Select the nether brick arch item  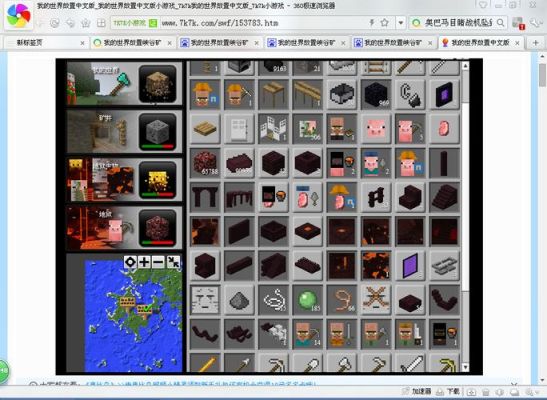(205, 197)
